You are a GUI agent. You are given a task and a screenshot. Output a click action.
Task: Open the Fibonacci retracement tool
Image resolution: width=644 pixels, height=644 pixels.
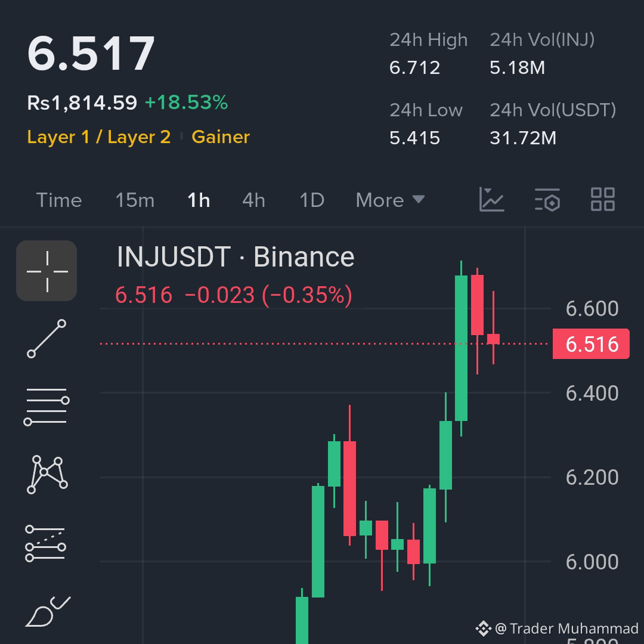(x=47, y=406)
